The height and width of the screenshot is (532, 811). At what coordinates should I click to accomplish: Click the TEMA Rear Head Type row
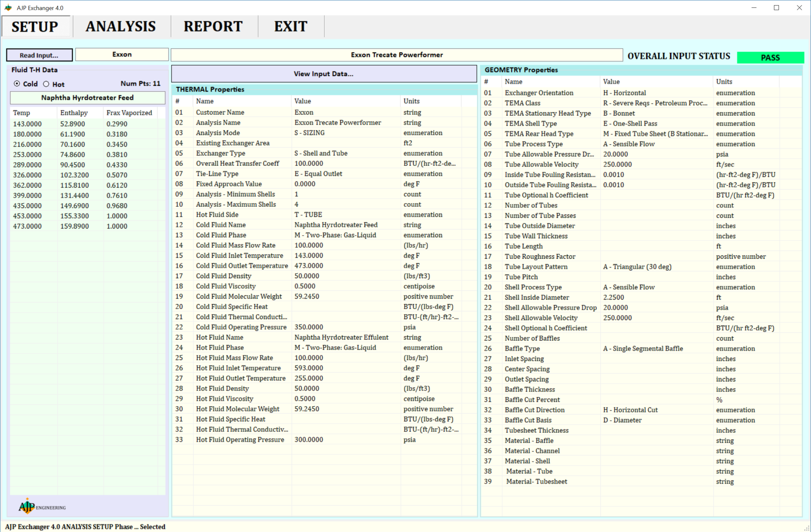[x=642, y=134]
